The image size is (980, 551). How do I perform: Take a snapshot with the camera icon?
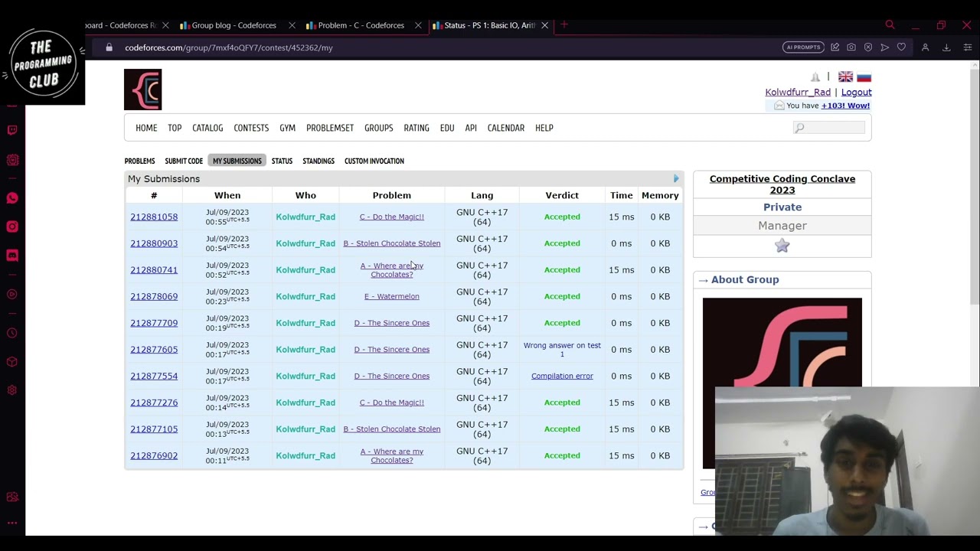coord(851,47)
